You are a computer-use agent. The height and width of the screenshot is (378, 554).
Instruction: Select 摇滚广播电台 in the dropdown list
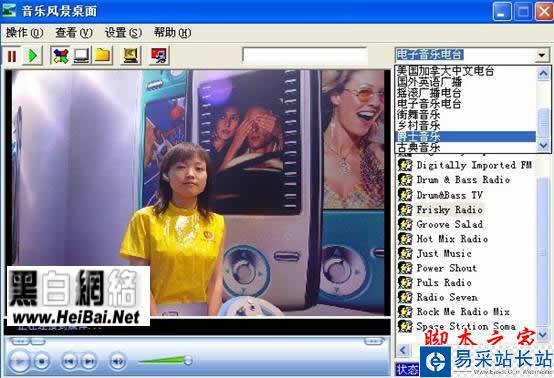click(465, 93)
